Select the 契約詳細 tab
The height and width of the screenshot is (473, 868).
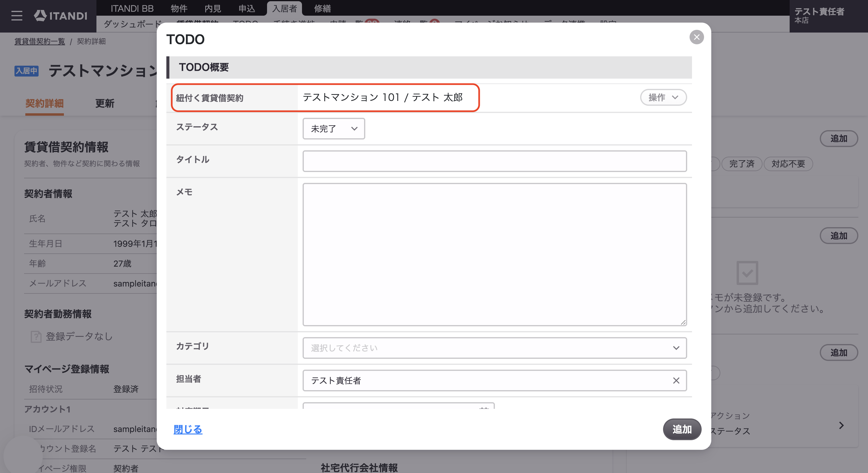pyautogui.click(x=45, y=103)
